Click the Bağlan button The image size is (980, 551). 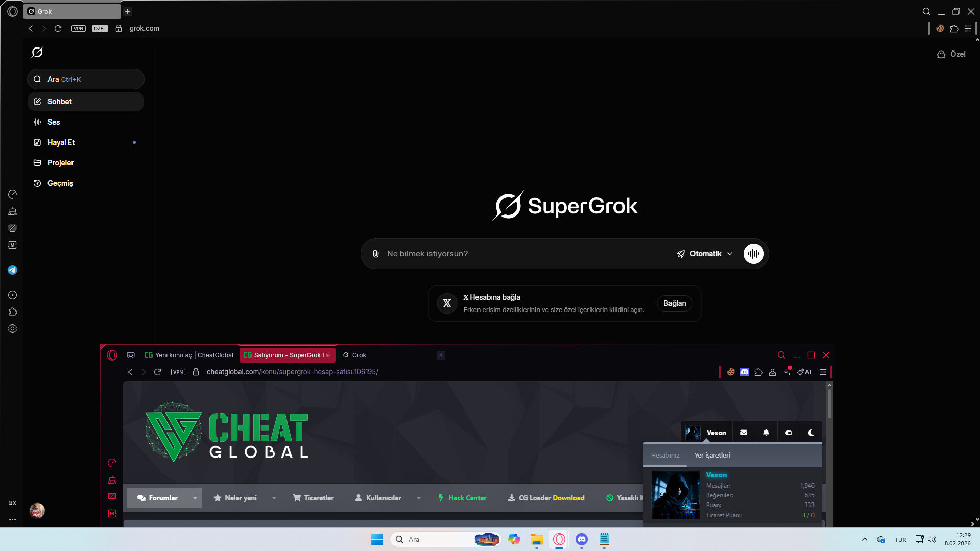pos(675,303)
